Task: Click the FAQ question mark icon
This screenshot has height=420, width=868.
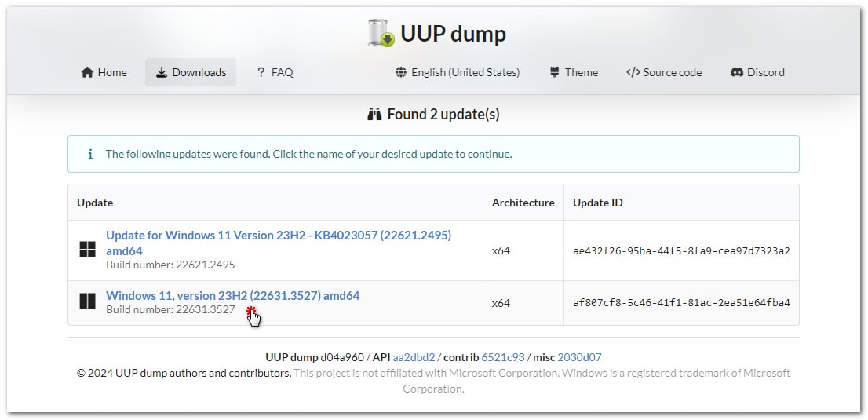Action: click(261, 72)
